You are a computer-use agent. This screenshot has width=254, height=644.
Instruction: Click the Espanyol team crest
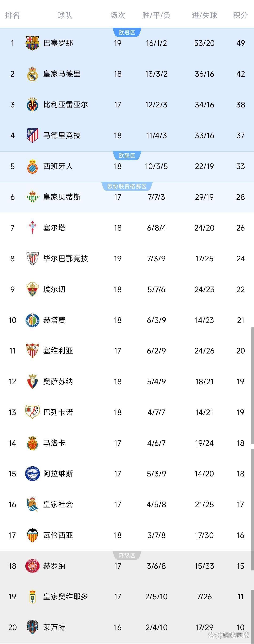click(x=32, y=166)
